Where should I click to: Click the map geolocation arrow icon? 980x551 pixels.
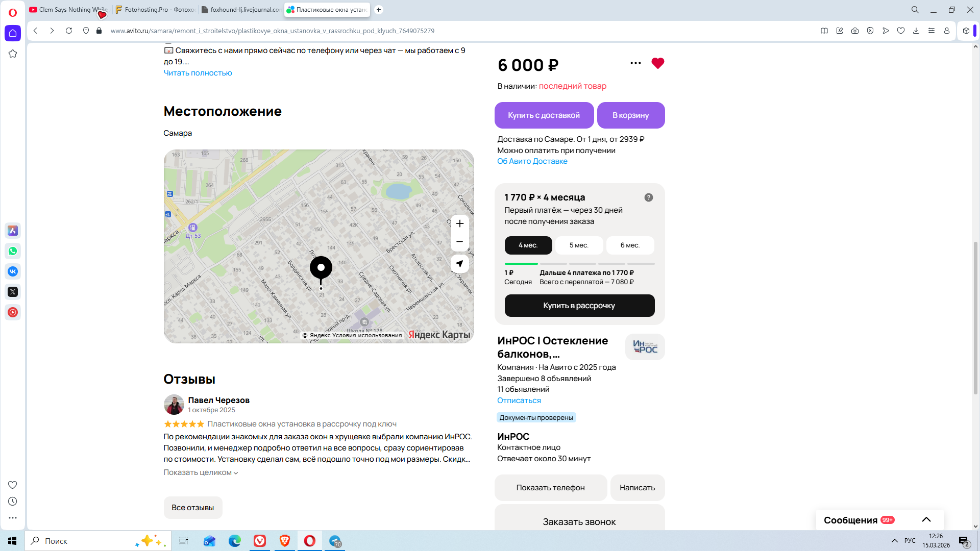(459, 264)
